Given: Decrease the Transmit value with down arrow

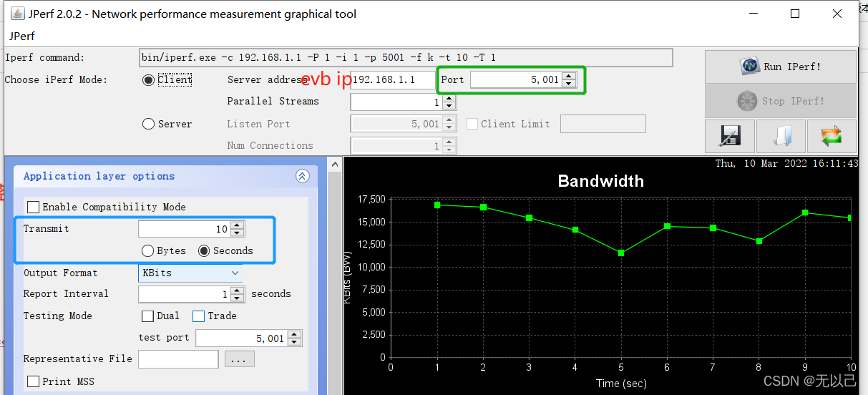Looking at the screenshot, I should point(238,233).
